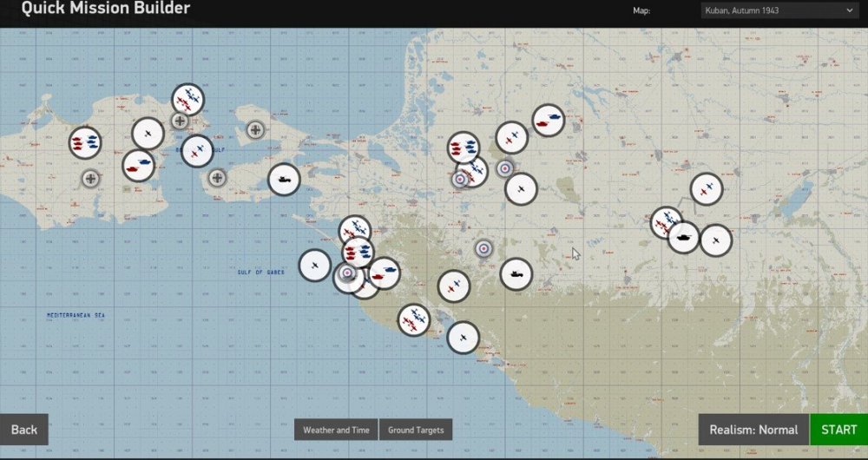
Task: Open the Map dropdown showing Kuban, Autumn 1943
Action: 779,10
